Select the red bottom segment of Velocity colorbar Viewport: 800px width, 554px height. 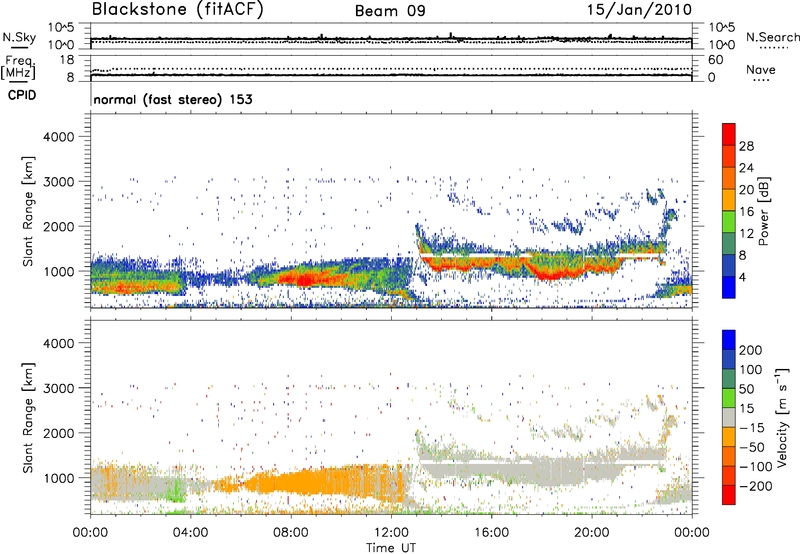(729, 495)
